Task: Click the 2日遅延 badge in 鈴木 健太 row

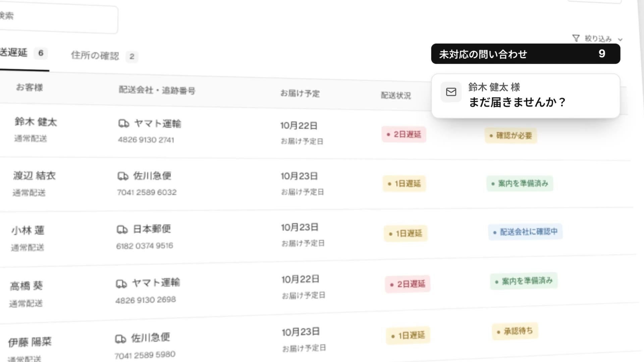Action: tap(404, 134)
